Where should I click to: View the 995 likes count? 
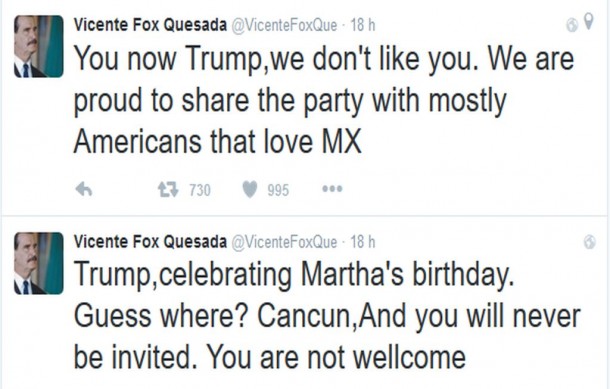(278, 190)
